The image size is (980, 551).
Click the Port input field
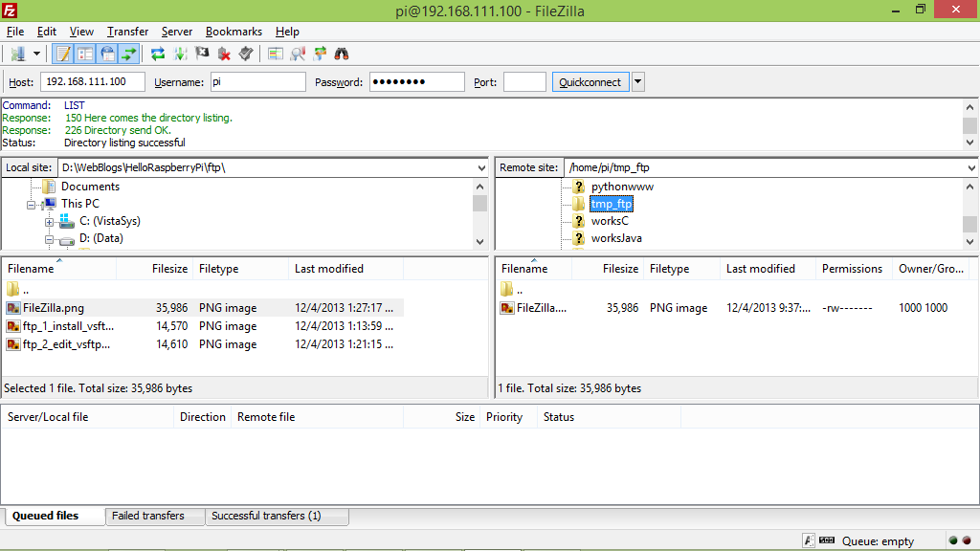pyautogui.click(x=525, y=82)
